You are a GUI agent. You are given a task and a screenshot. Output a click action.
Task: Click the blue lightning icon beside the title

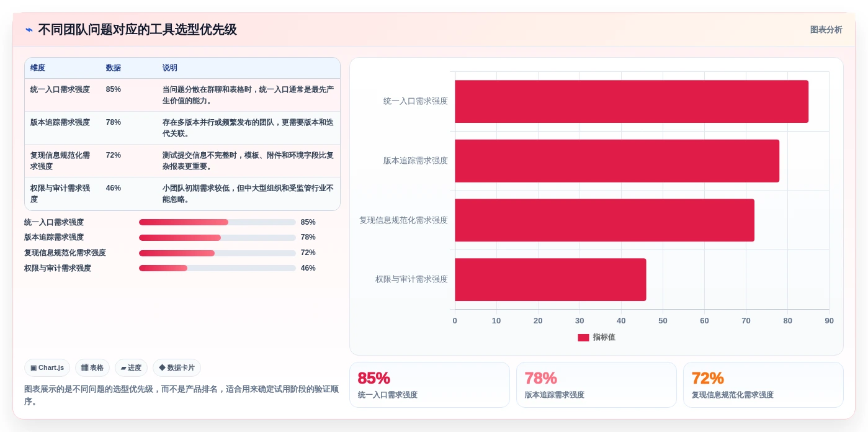[29, 30]
